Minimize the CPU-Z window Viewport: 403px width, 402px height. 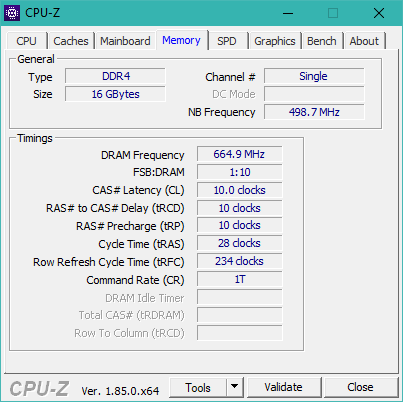[288, 13]
